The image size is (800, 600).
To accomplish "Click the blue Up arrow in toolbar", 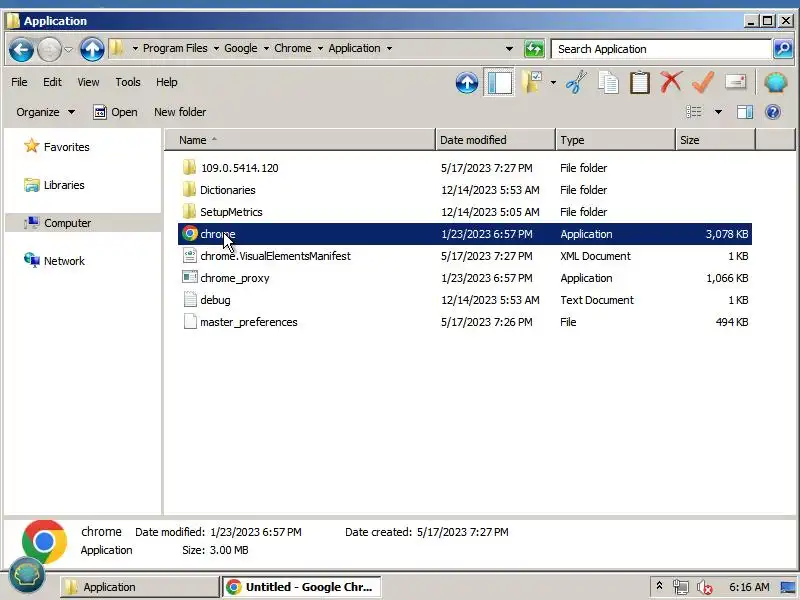I will click(467, 83).
